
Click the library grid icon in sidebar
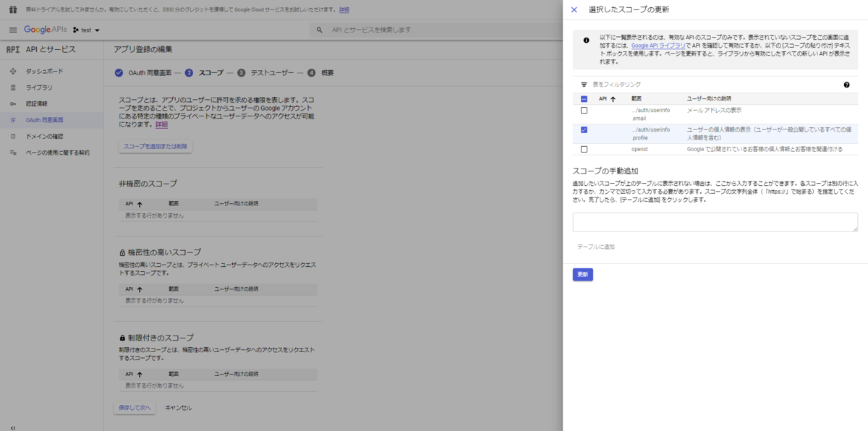(12, 88)
